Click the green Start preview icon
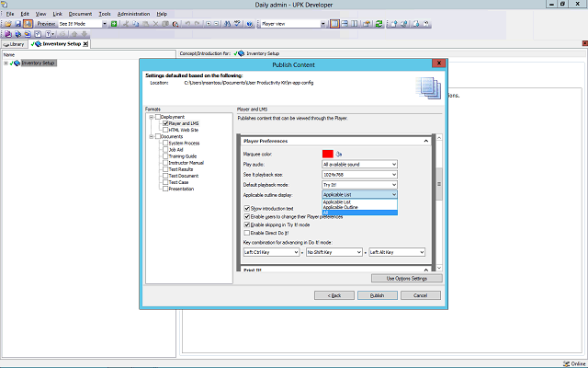588x368 pixels. 114,24
